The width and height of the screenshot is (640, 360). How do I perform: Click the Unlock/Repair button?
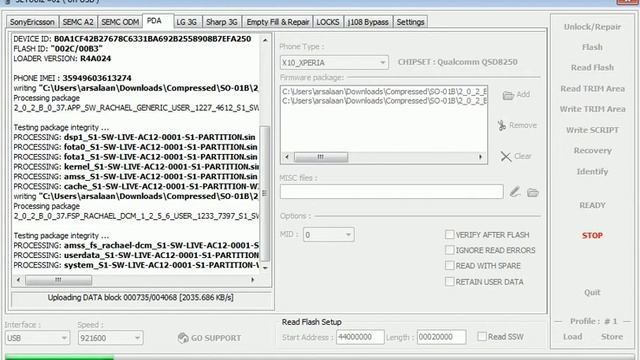coord(592,27)
